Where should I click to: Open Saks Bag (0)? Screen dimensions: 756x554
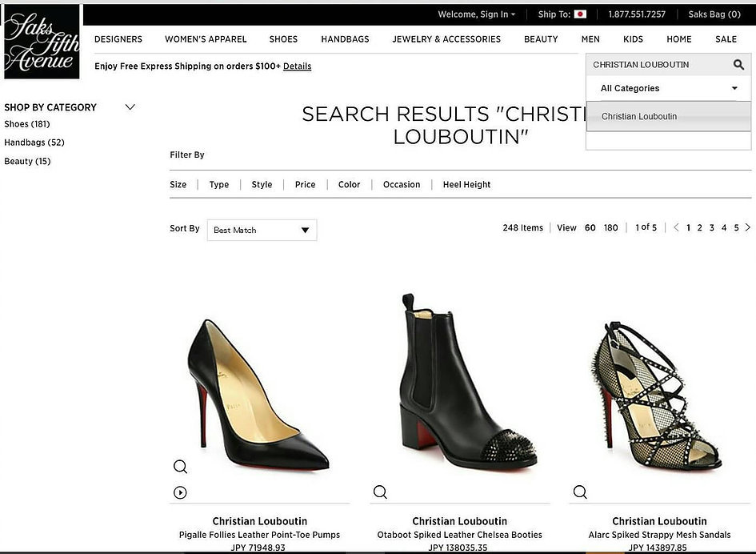(714, 14)
